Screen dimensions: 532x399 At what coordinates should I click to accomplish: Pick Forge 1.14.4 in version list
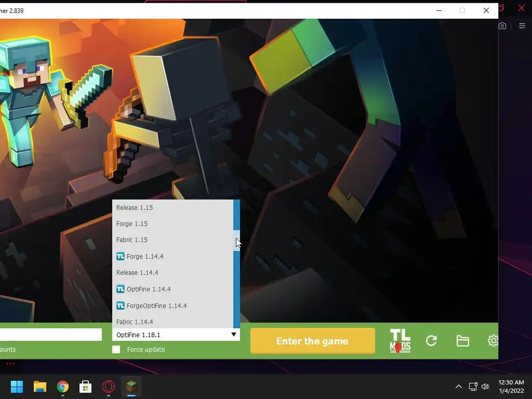click(172, 257)
